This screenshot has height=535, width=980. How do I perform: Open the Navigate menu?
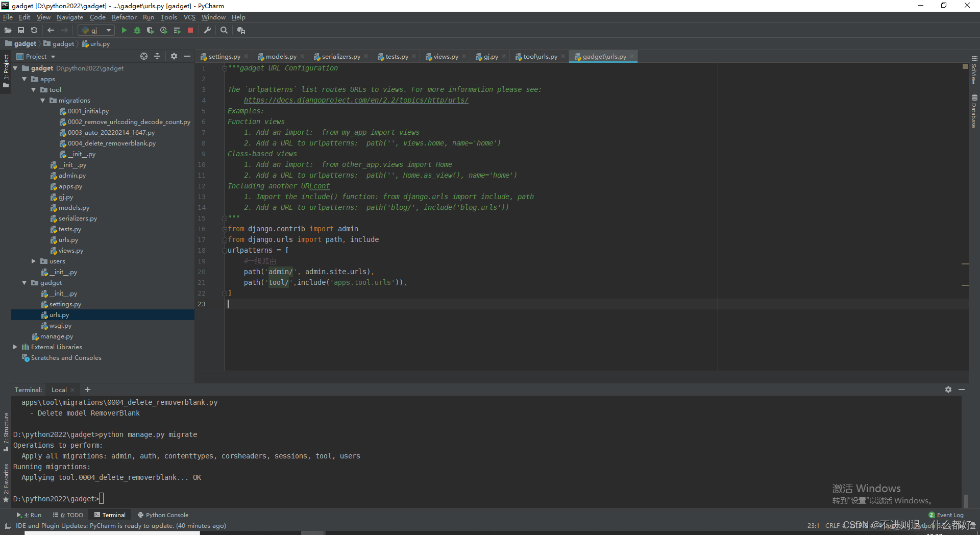70,17
